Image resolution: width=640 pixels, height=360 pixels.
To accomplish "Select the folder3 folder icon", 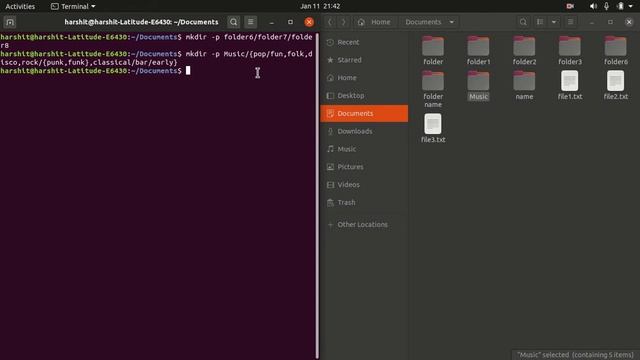I will click(570, 46).
